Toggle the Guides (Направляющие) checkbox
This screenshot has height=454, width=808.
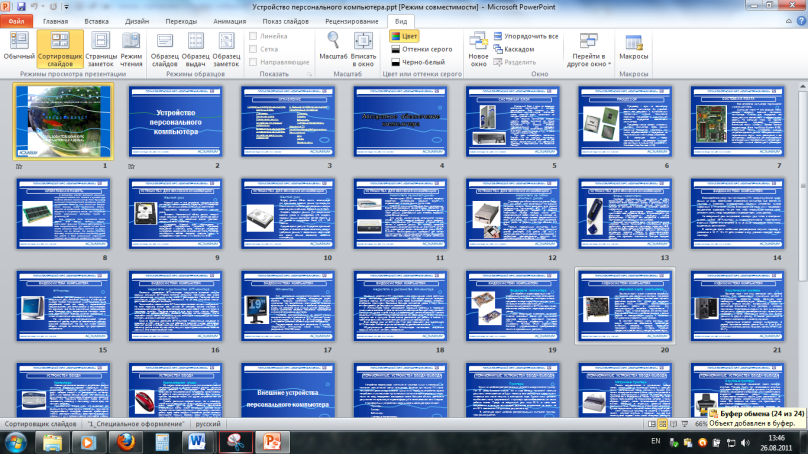click(253, 62)
